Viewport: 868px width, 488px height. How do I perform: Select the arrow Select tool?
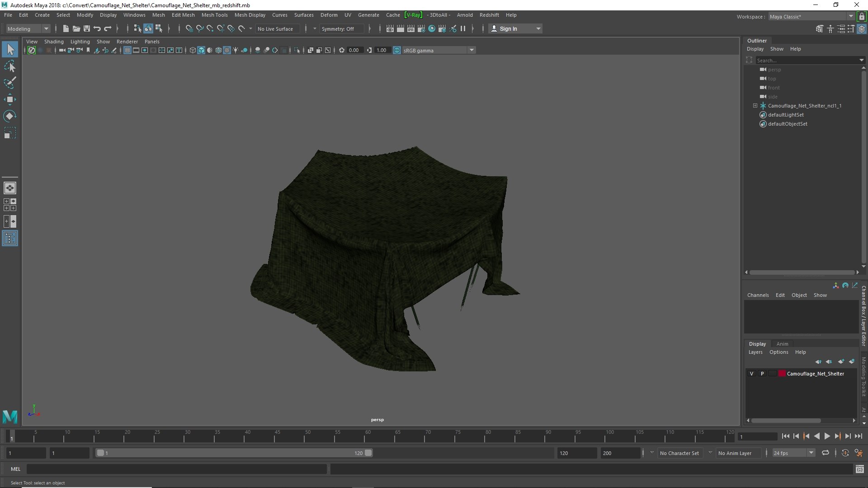(x=10, y=49)
